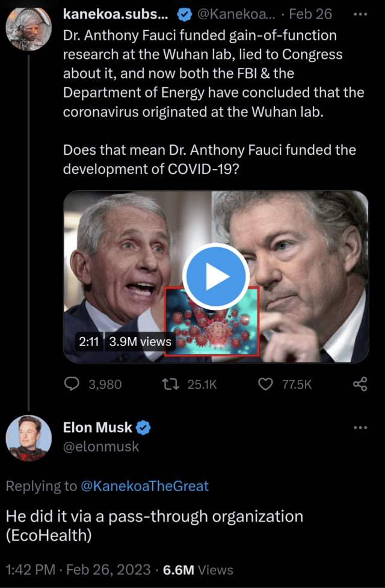
Task: Click the Feb 26 tweet date
Action: pos(310,14)
